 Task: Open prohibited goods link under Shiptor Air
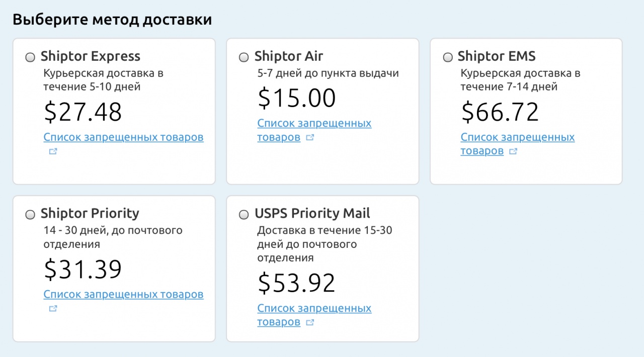coord(314,123)
